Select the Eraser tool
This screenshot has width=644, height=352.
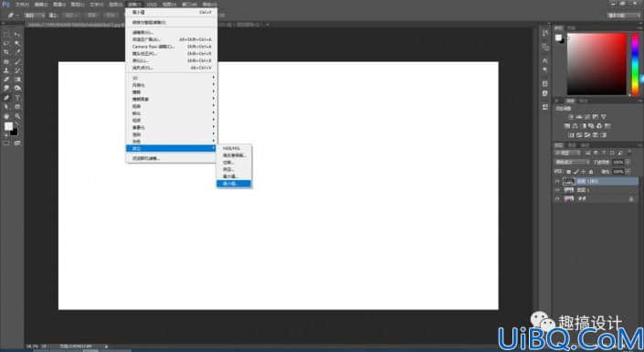click(6, 80)
